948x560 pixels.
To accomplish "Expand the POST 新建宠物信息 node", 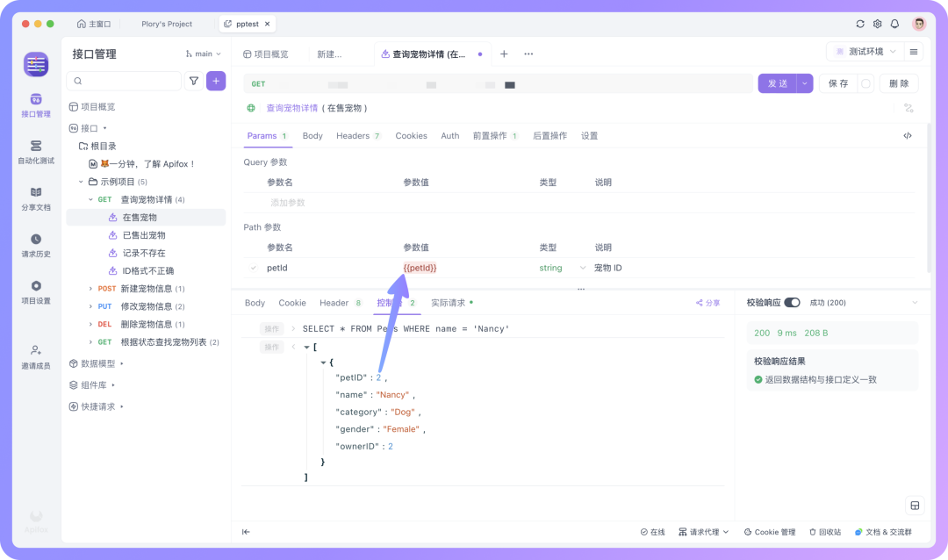I will pyautogui.click(x=90, y=289).
